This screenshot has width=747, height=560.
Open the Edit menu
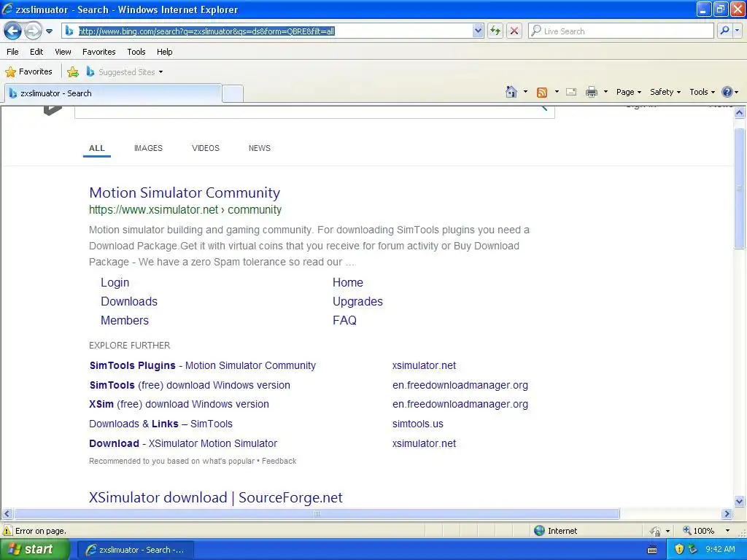(36, 52)
